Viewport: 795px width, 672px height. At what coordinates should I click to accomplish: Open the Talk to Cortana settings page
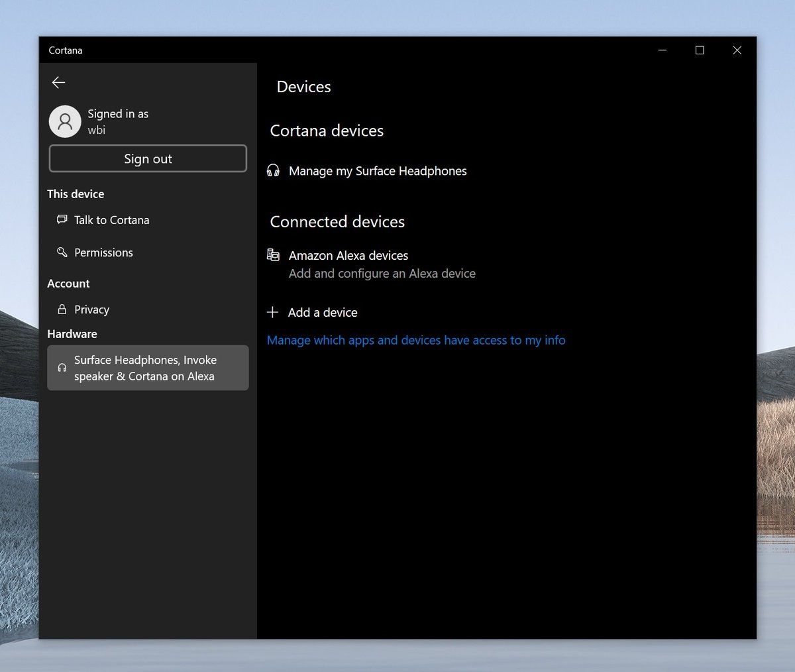(x=111, y=220)
